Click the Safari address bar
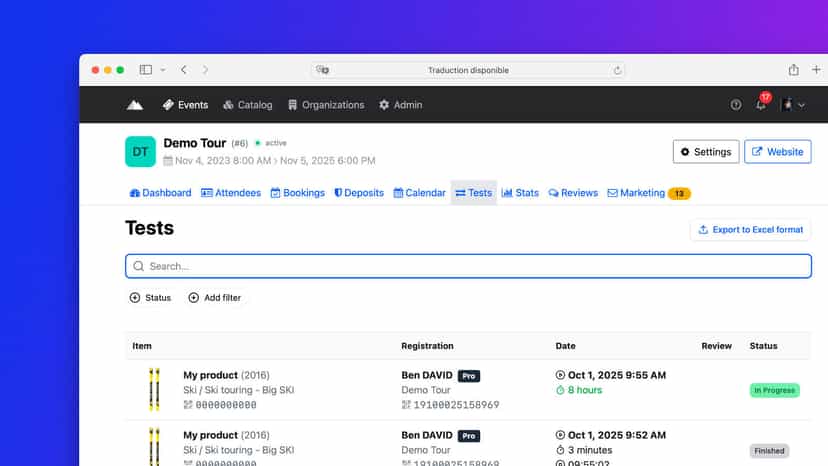 468,70
